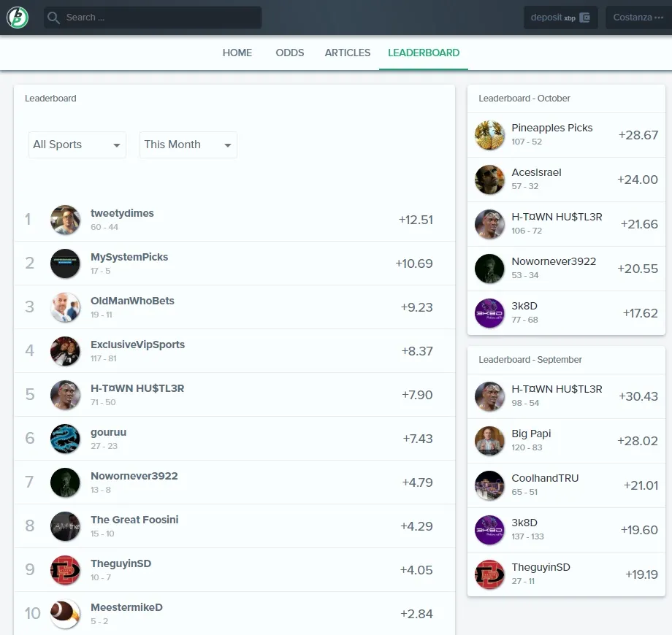Select the Leaderboard tab
Image resolution: width=672 pixels, height=635 pixels.
[424, 53]
